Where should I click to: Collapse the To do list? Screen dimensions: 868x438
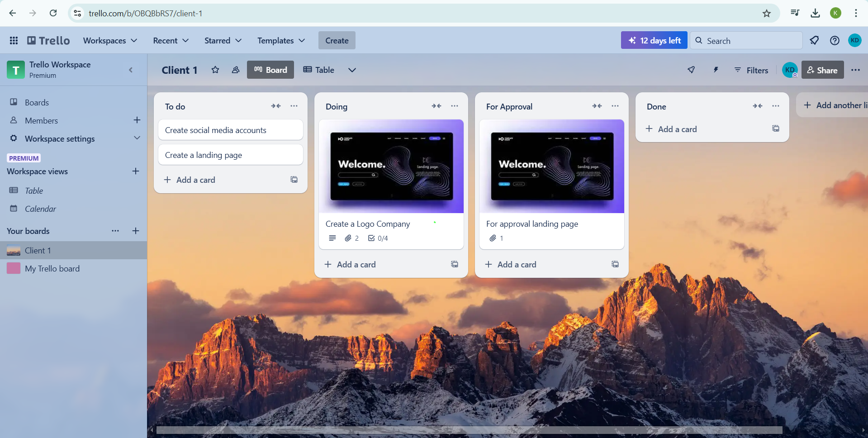click(x=276, y=106)
